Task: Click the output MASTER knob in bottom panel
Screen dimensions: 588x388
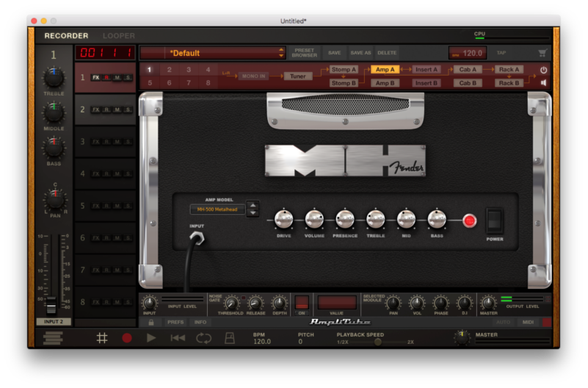Action: (x=488, y=303)
